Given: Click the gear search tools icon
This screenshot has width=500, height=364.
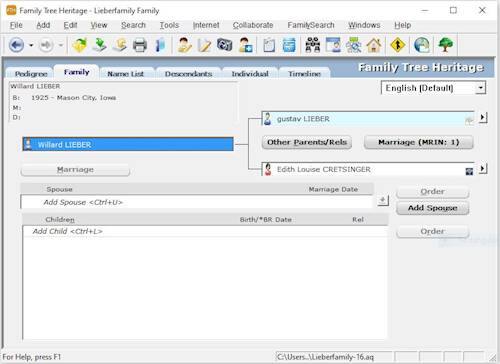Looking at the screenshot, I should 353,45.
